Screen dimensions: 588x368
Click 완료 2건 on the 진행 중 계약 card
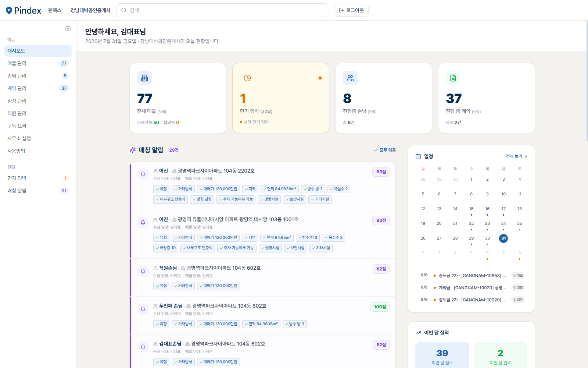[453, 123]
